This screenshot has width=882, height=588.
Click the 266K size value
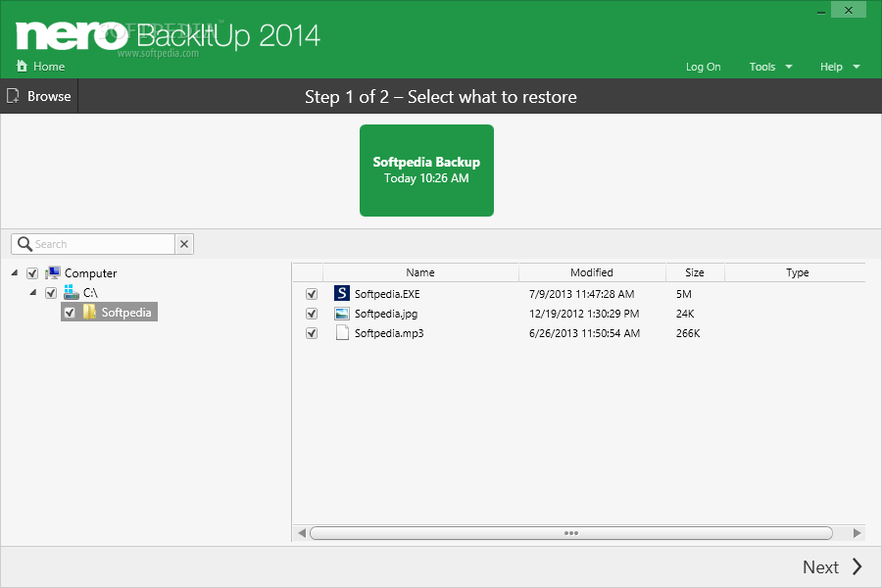pos(688,333)
